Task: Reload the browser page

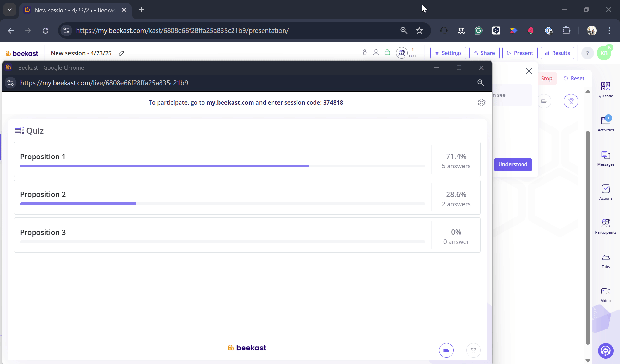Action: coord(46,31)
